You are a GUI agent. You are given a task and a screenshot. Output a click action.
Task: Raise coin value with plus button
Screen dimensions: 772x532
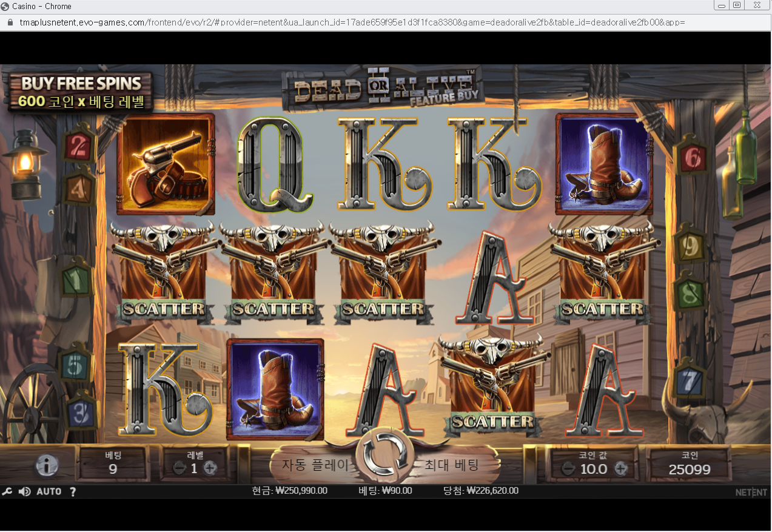[620, 469]
